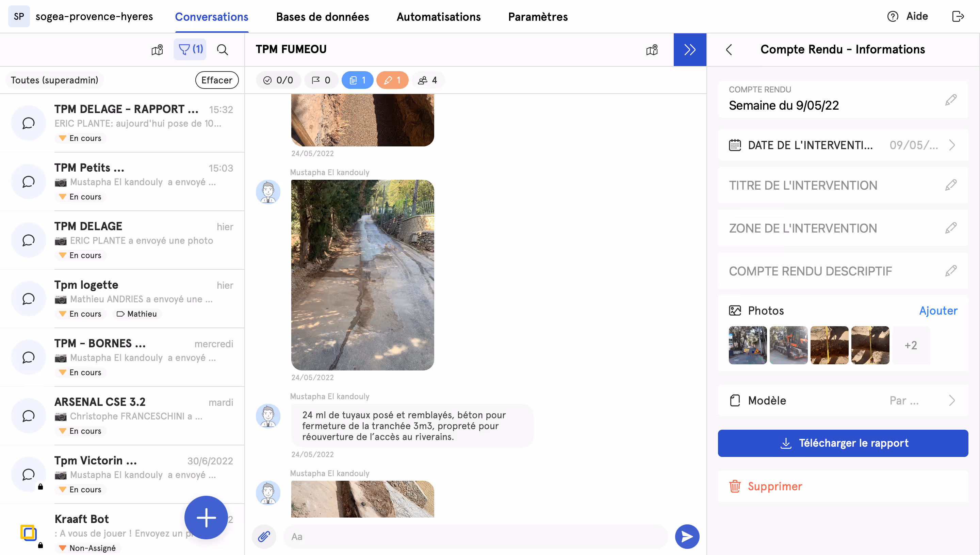Open map view icon in conversation list
The image size is (980, 555).
point(157,50)
